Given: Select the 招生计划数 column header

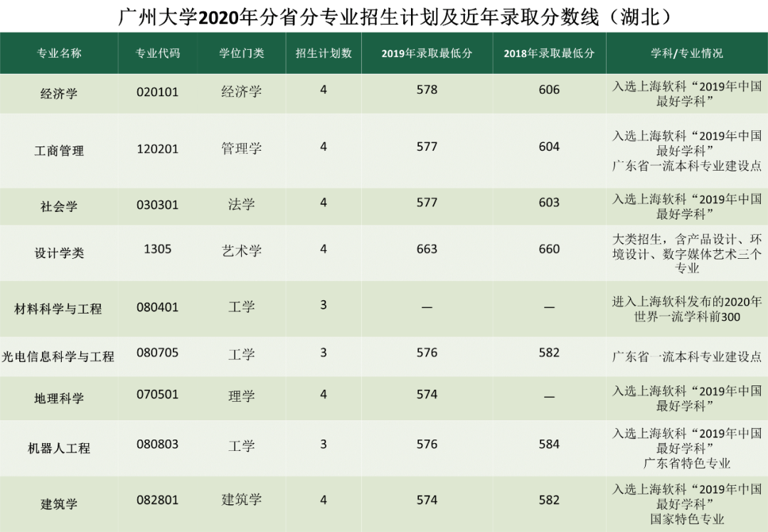Looking at the screenshot, I should (324, 53).
